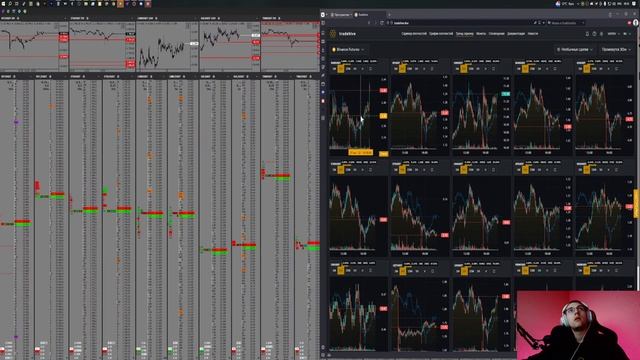Toggle the green square below the fifth order book column
The height and width of the screenshot is (360, 640).
(x=139, y=350)
